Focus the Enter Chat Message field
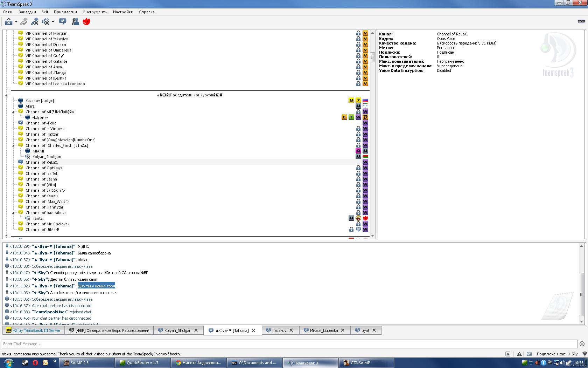This screenshot has width=588, height=368. [289, 344]
